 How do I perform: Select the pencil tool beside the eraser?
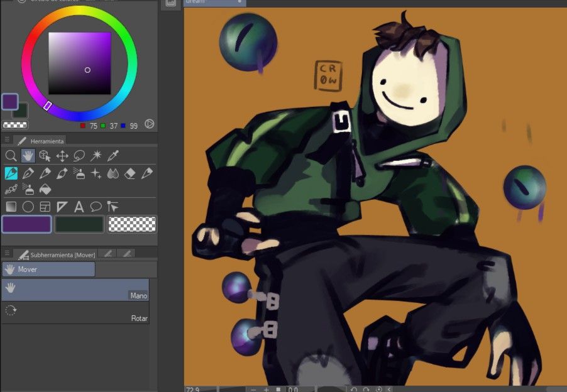pyautogui.click(x=147, y=173)
